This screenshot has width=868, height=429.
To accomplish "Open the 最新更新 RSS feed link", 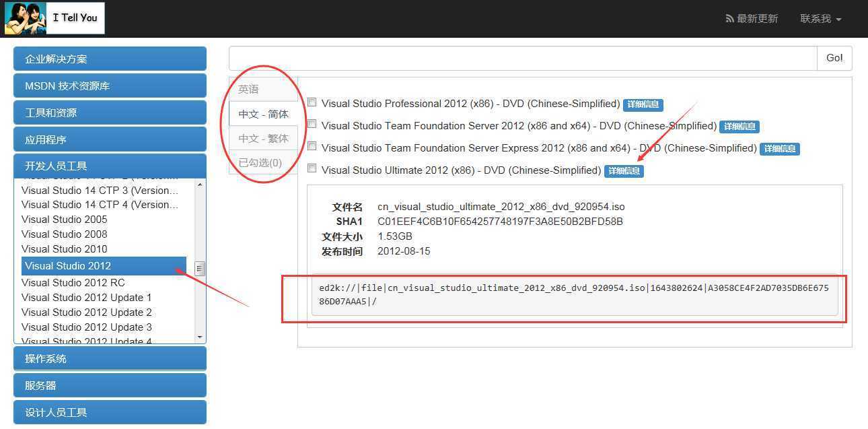I will point(752,19).
